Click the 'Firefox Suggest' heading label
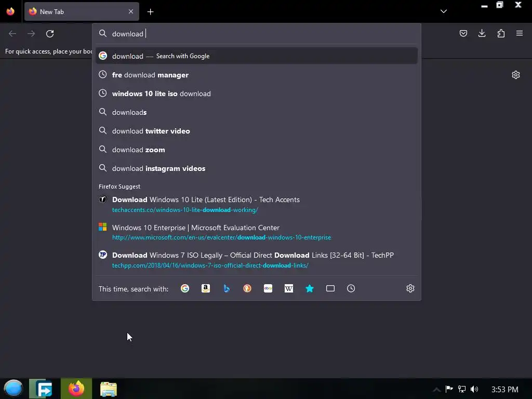 coord(119,187)
